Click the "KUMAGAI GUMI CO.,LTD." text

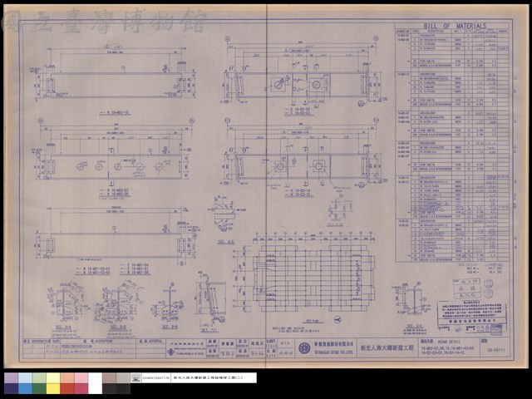tap(333, 352)
